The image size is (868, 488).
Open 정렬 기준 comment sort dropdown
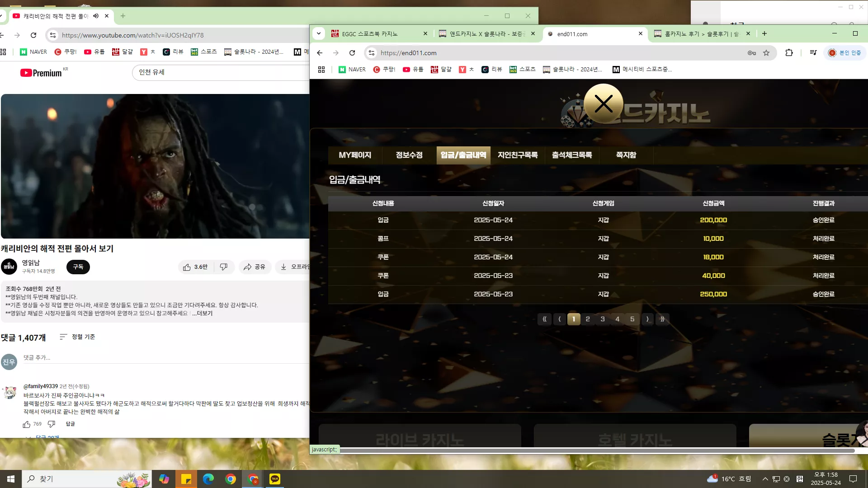(x=77, y=337)
